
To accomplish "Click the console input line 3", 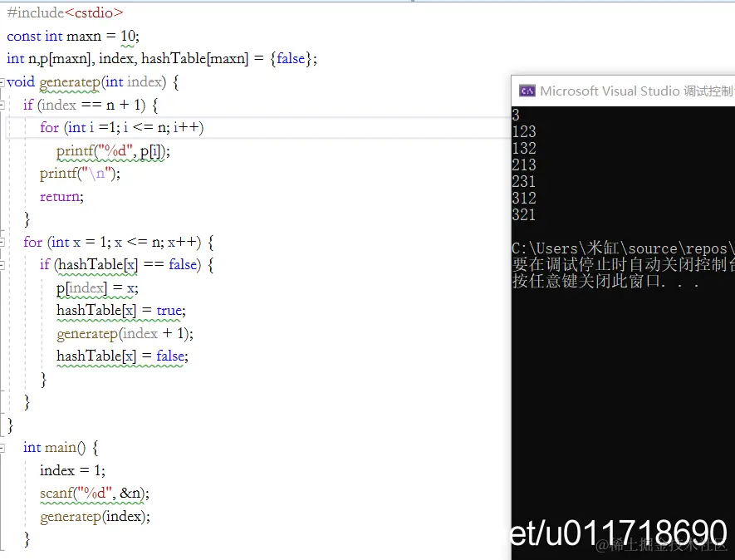I will point(516,115).
